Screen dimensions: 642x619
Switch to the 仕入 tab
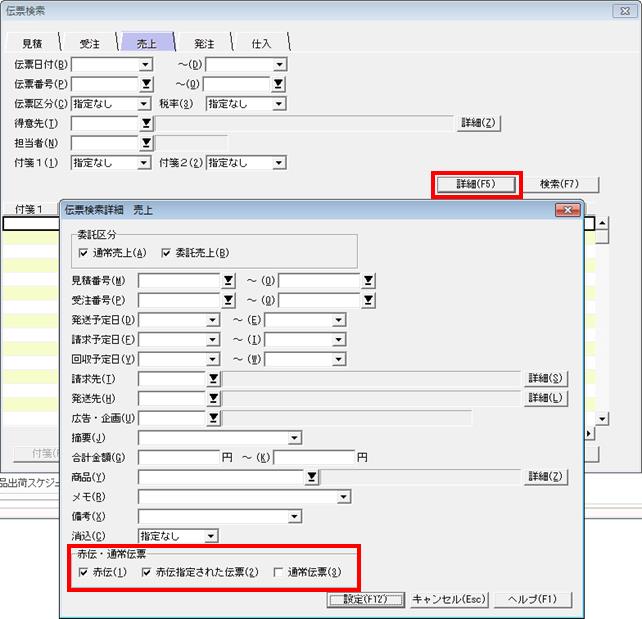point(261,43)
